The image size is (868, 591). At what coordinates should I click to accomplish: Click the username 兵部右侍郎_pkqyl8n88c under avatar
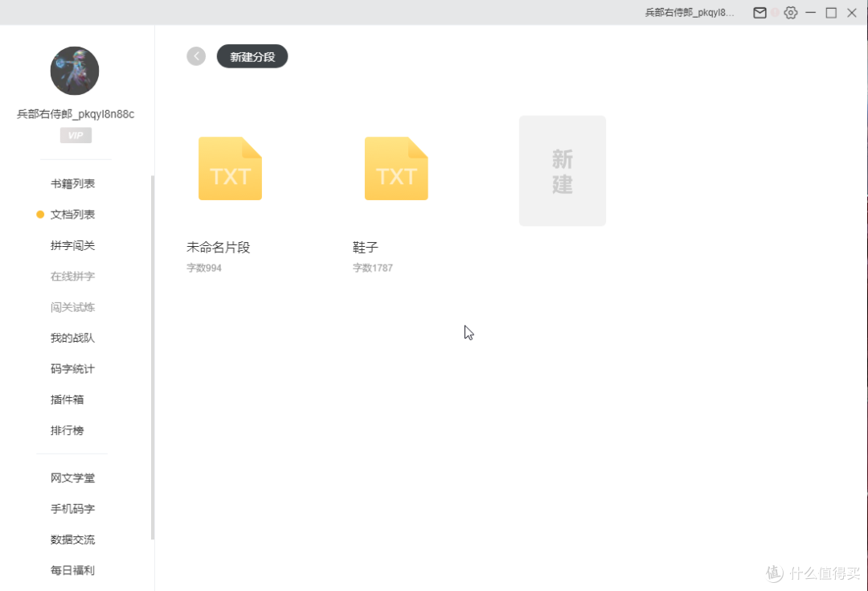[76, 114]
